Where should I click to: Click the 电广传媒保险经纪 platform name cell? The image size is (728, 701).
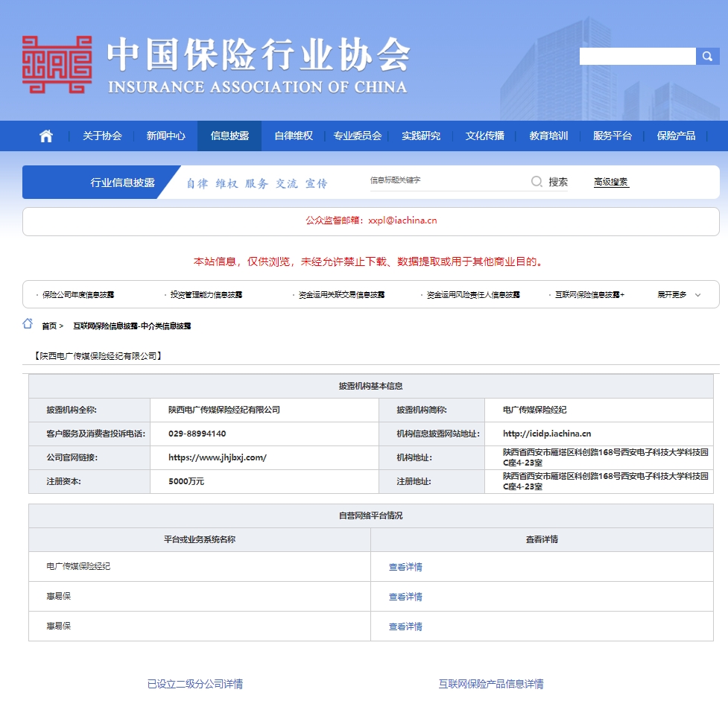(200, 566)
